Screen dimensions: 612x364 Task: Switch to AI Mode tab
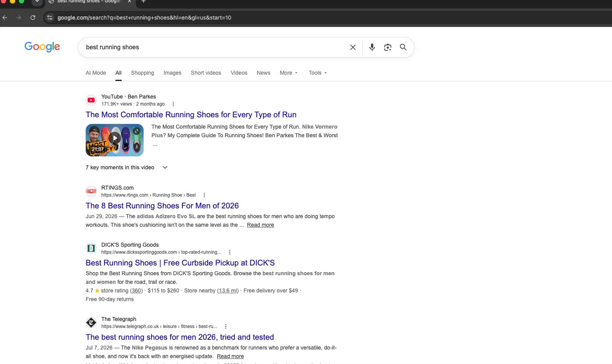click(96, 73)
